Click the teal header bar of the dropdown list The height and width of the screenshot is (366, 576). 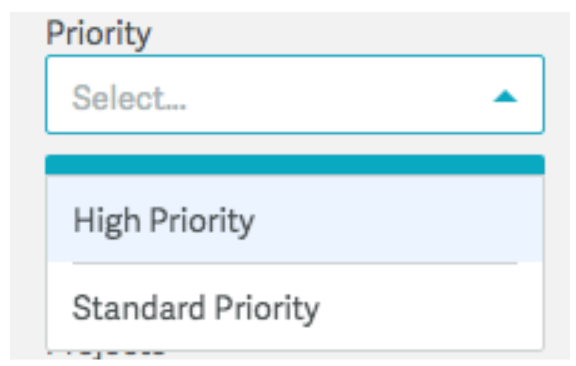click(x=295, y=165)
